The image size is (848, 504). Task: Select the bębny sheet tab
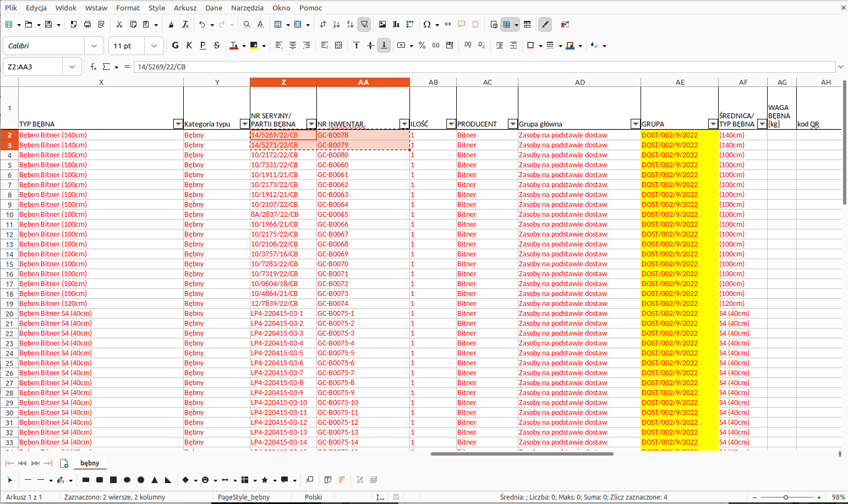(x=90, y=463)
